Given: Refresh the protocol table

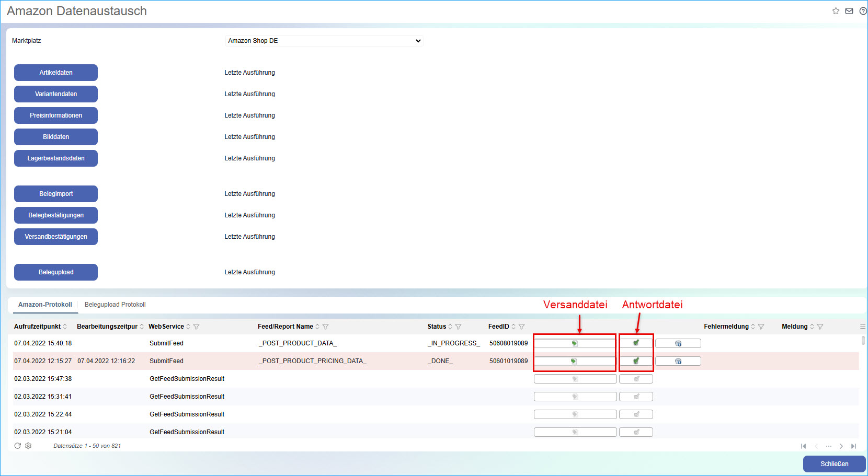Looking at the screenshot, I should [18, 446].
